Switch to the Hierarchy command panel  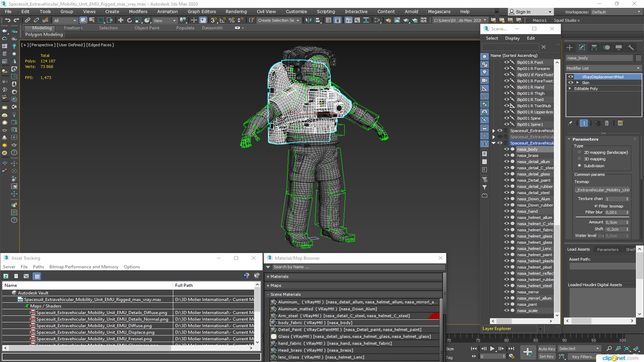594,47
